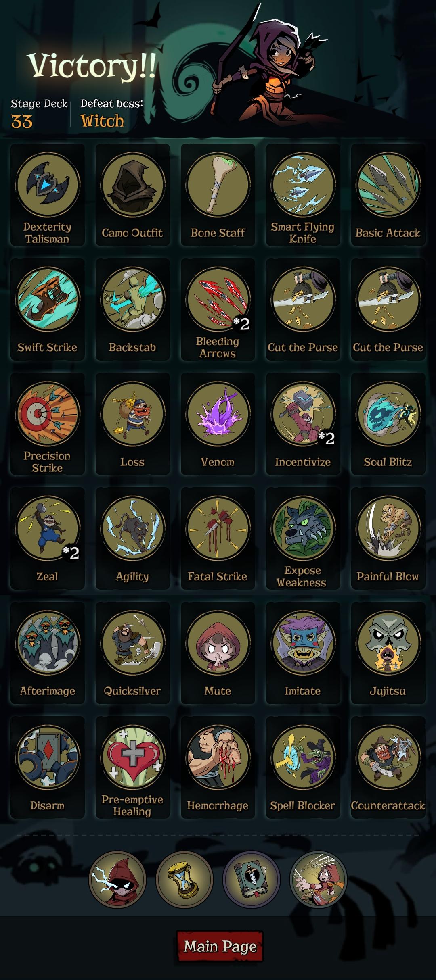Screen dimensions: 436x980
Task: Click the Counterattack card
Action: click(x=388, y=767)
